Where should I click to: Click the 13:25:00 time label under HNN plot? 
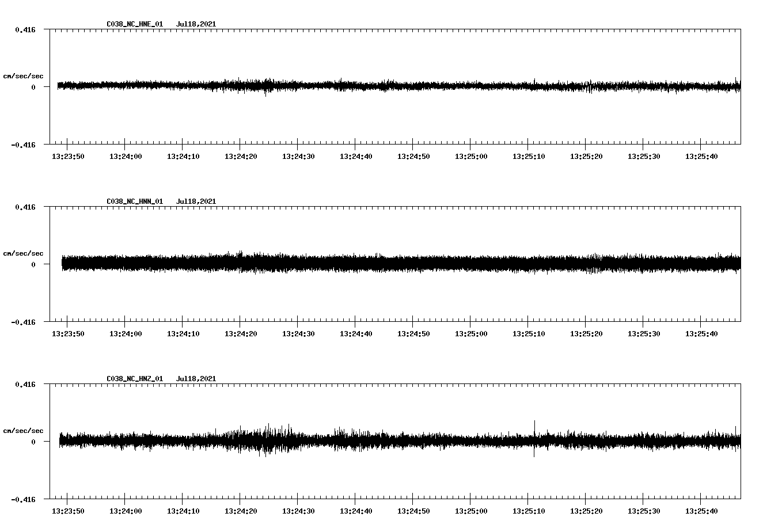click(471, 334)
